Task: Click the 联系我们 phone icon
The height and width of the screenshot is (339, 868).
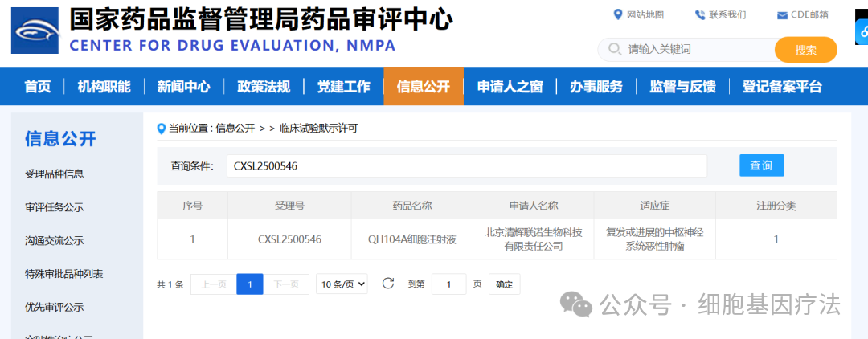Action: [x=700, y=15]
